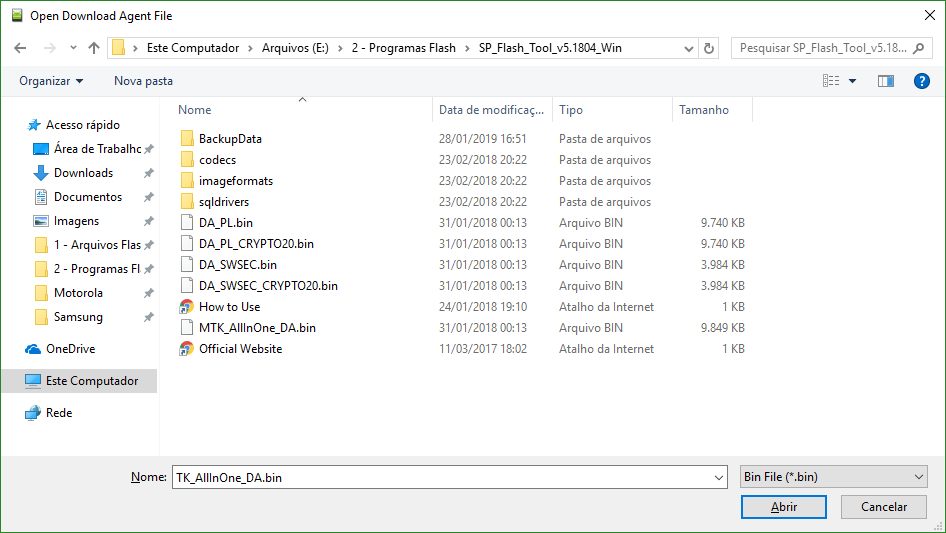Click Arquivos (E:) breadcrumb segment
Image resolution: width=946 pixels, height=533 pixels.
click(x=295, y=48)
